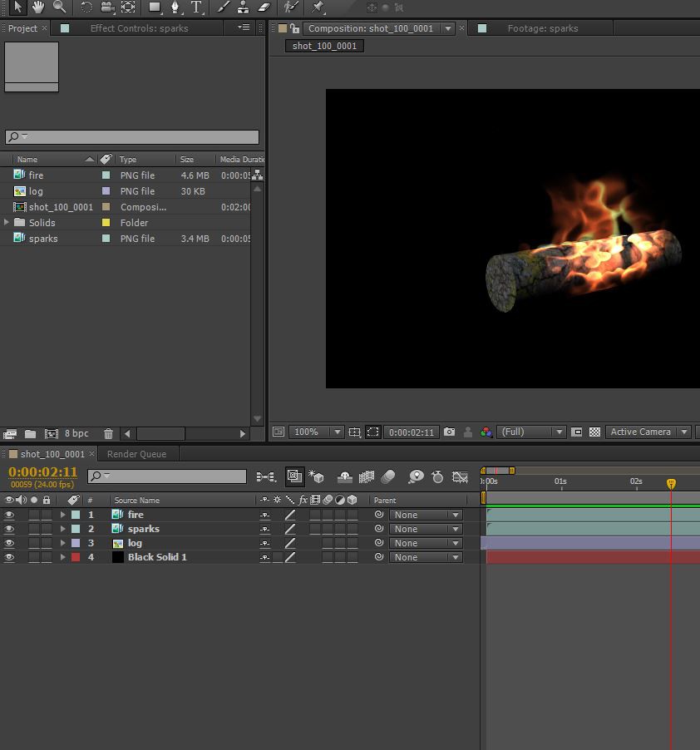This screenshot has width=700, height=750.
Task: Open magnification ratio 100% dropdown
Action: click(x=317, y=432)
